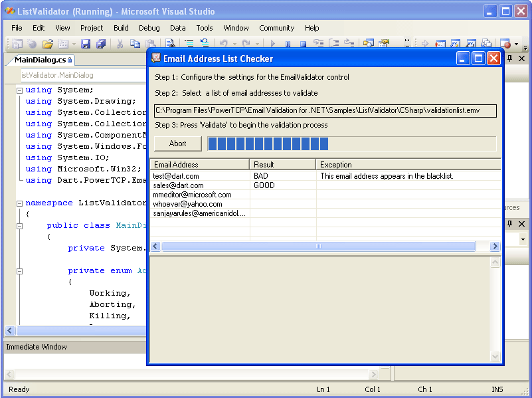Collapse the private enum block
The image size is (532, 398).
pos(20,271)
